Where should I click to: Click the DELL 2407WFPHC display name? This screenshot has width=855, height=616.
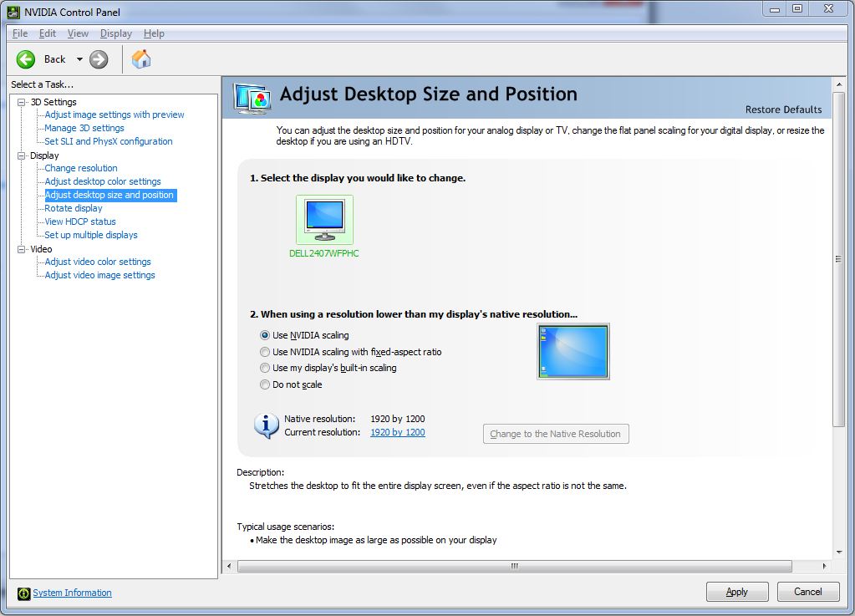[324, 253]
